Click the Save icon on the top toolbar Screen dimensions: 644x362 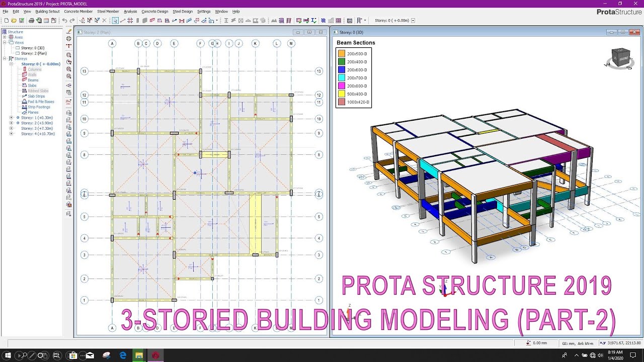(x=22, y=21)
